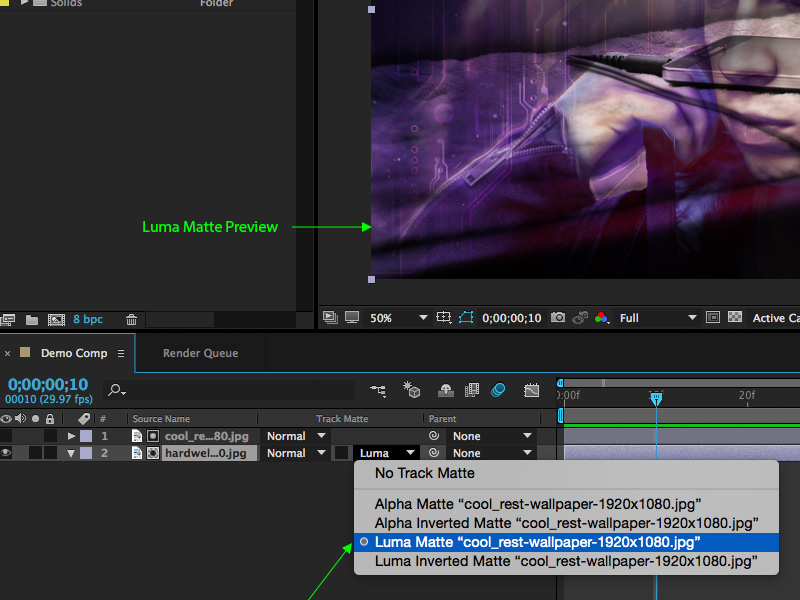
Task: Click the parent pick whip of layer 1
Action: tap(434, 436)
